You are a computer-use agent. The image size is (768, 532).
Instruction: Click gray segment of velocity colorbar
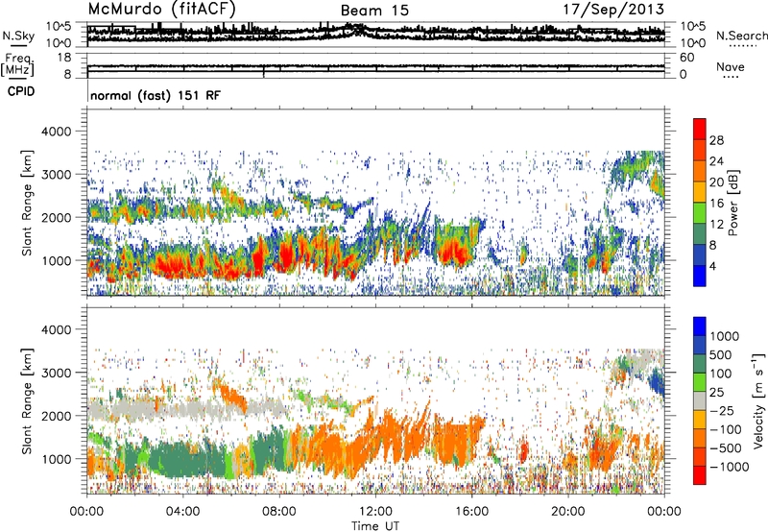(700, 401)
